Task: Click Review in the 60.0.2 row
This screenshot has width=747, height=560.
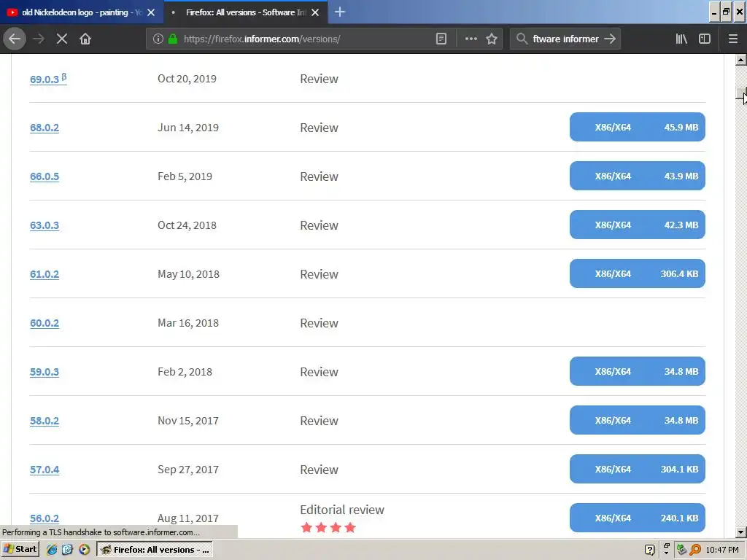Action: tap(319, 323)
